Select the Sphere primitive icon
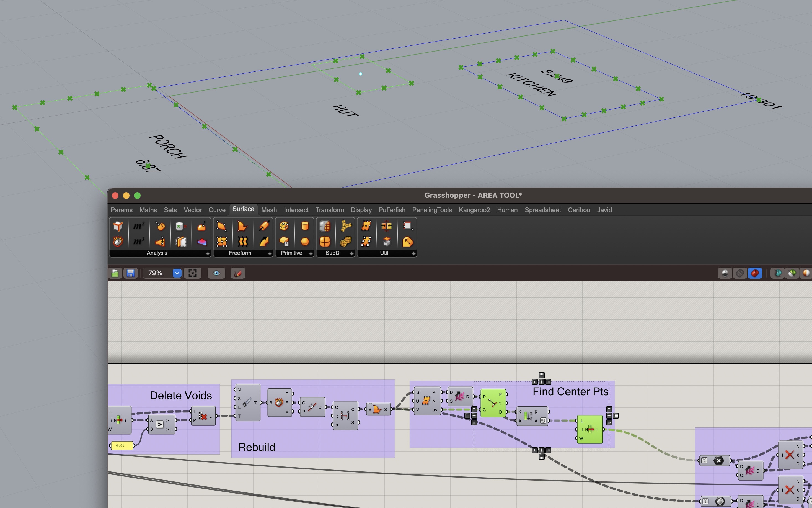 305,242
